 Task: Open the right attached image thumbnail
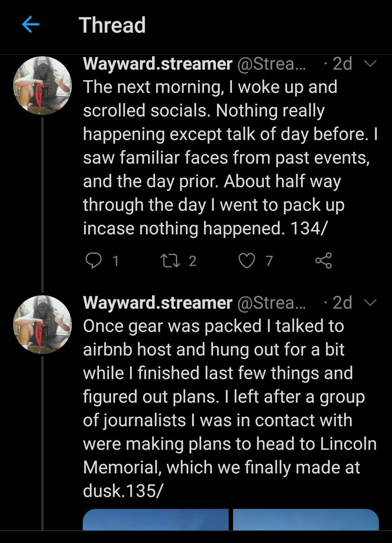pos(306,519)
